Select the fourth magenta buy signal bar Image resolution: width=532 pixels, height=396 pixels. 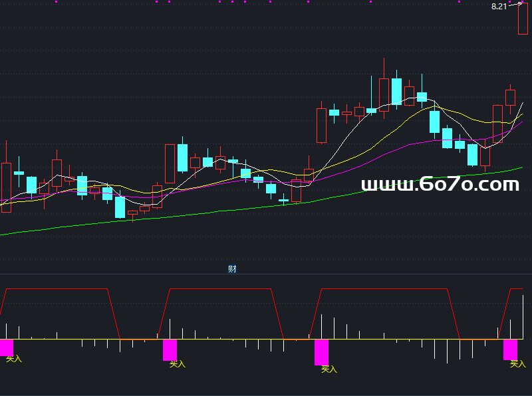click(510, 349)
